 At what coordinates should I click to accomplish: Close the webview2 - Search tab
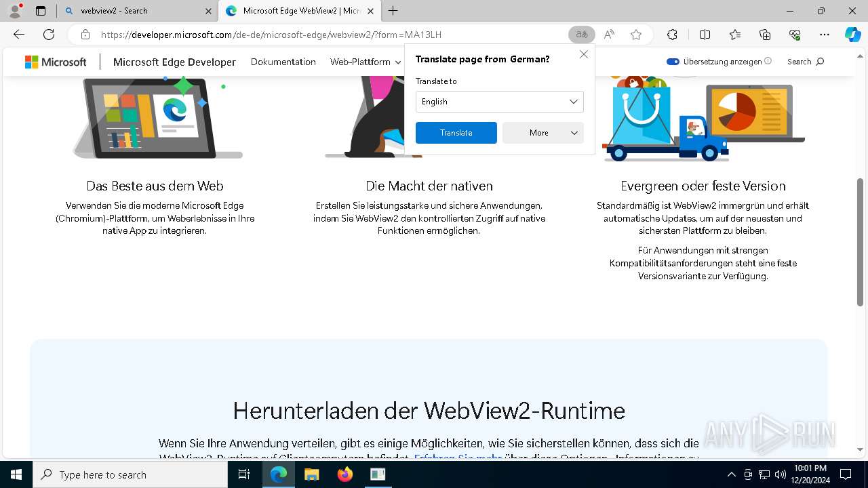(x=208, y=11)
